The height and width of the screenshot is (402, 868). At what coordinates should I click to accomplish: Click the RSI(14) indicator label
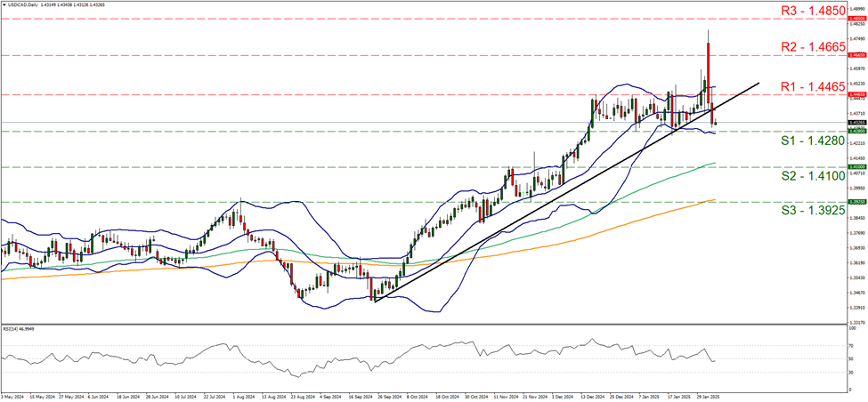[x=19, y=328]
